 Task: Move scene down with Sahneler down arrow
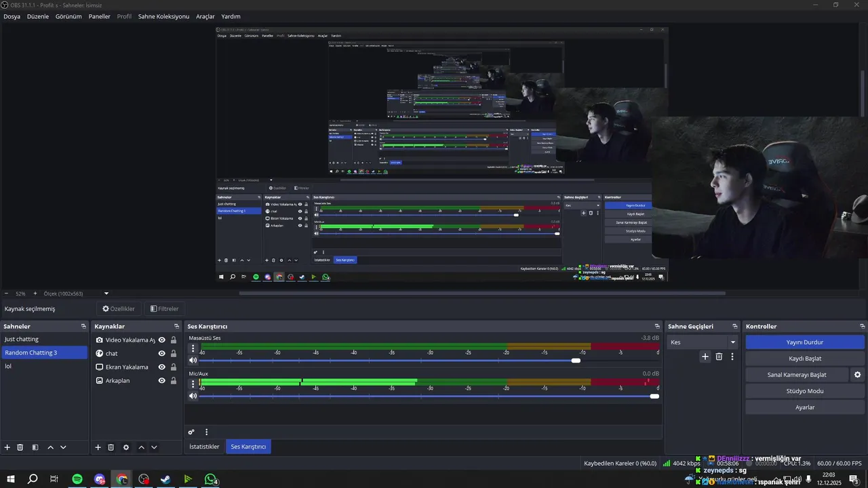(63, 447)
